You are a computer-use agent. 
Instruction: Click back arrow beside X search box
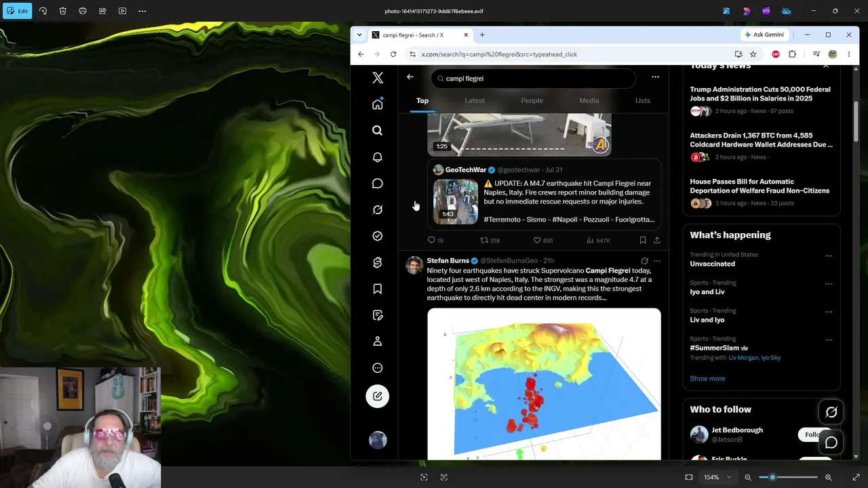(410, 77)
